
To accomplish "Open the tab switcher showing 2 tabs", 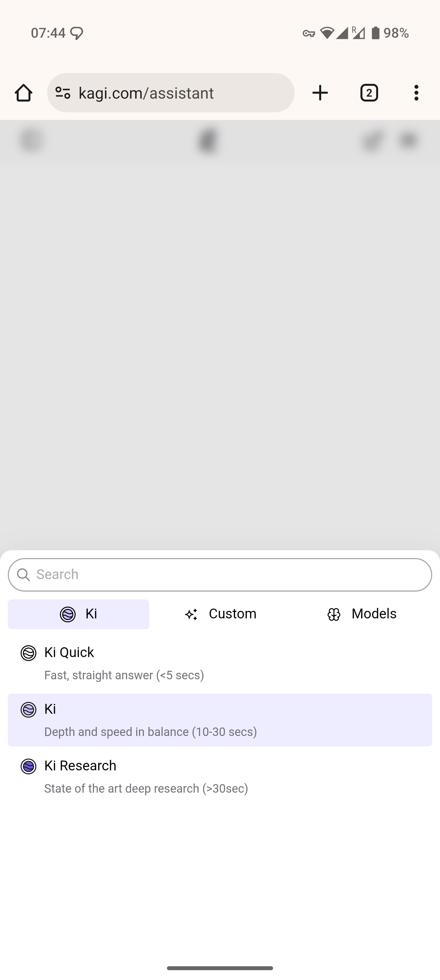I will [x=369, y=93].
